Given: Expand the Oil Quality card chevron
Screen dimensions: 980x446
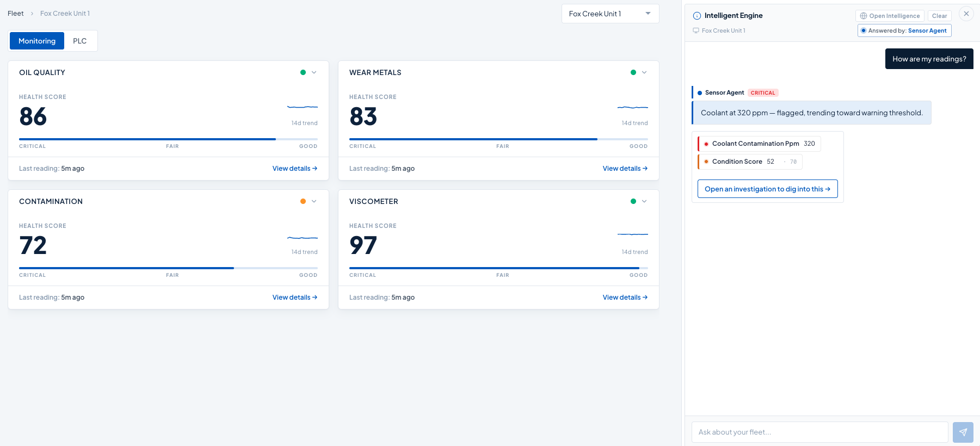Looking at the screenshot, I should (x=314, y=72).
